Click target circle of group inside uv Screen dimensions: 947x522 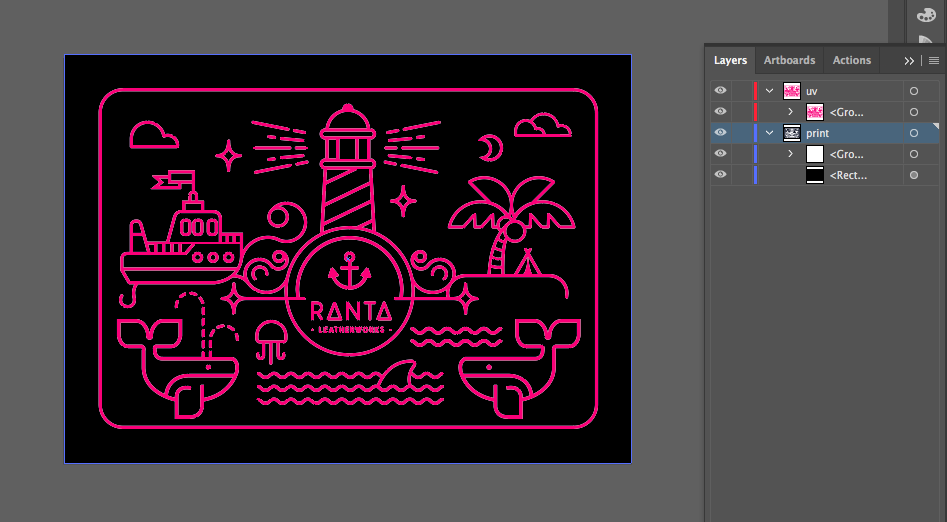click(914, 112)
